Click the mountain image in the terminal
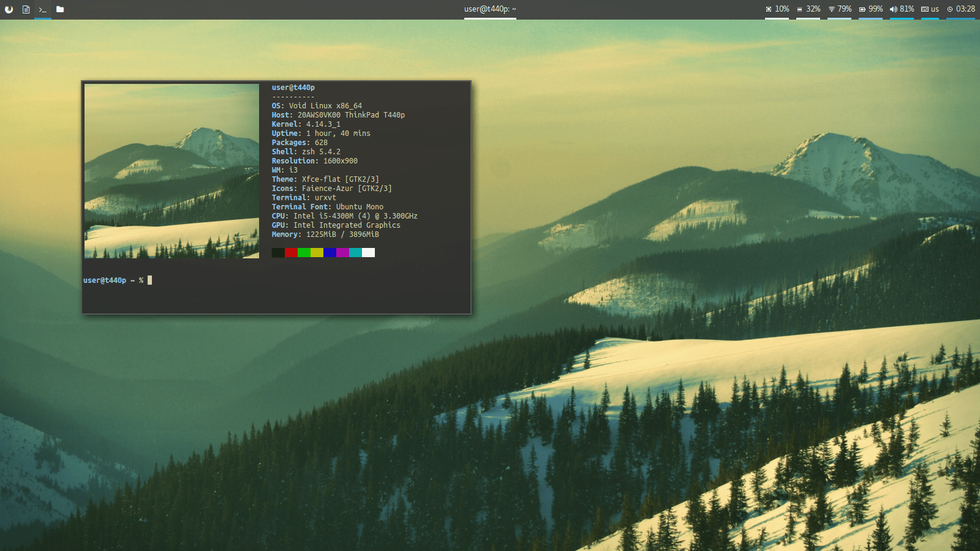The image size is (980, 551). tap(171, 171)
